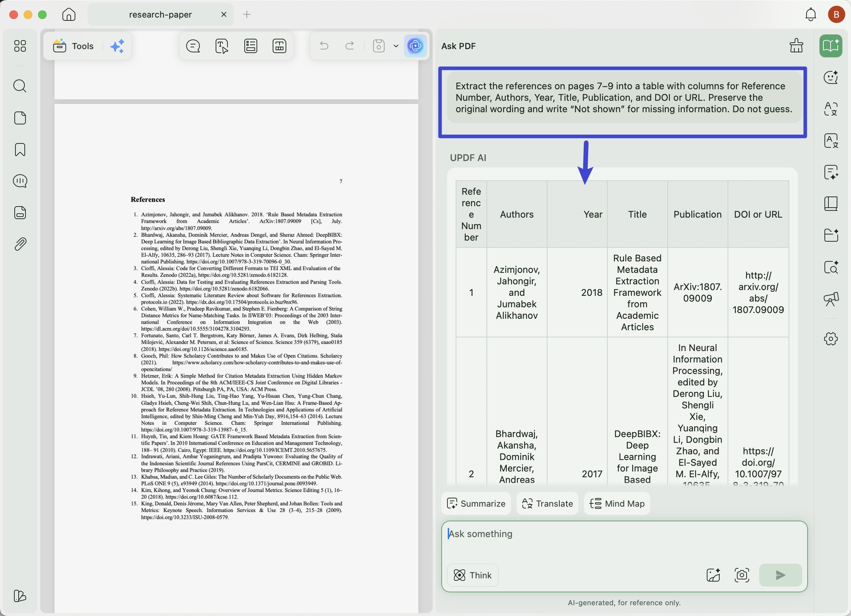Click the image upload icon in the chat box
The height and width of the screenshot is (616, 851).
point(713,575)
